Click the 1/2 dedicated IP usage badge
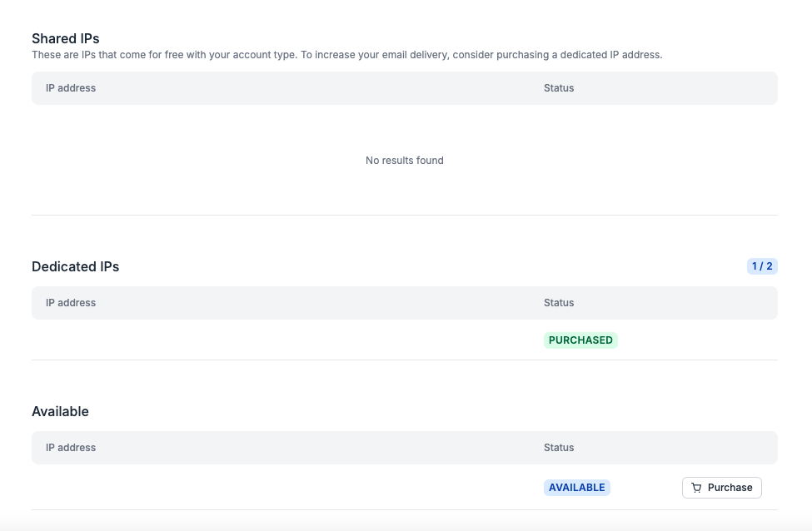This screenshot has height=531, width=812. 762,265
